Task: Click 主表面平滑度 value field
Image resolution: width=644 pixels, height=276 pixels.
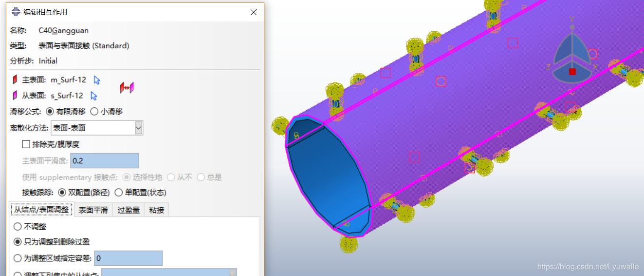Action: (105, 160)
